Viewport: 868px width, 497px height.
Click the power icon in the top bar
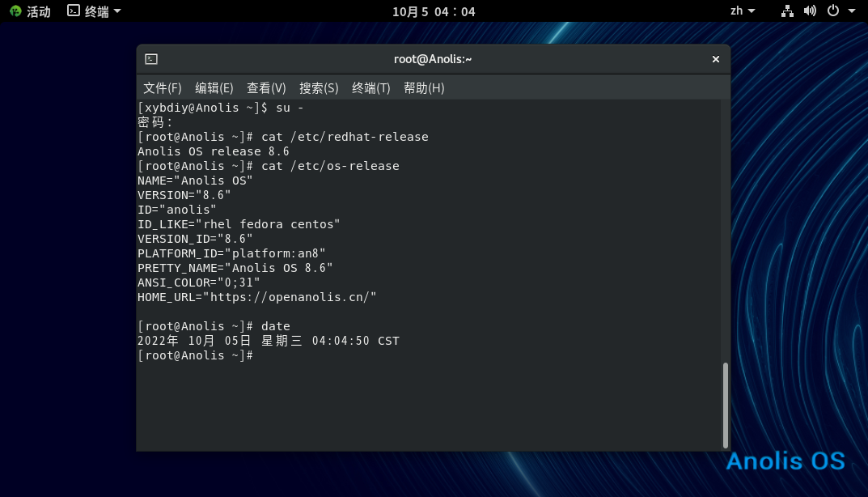[x=833, y=11]
